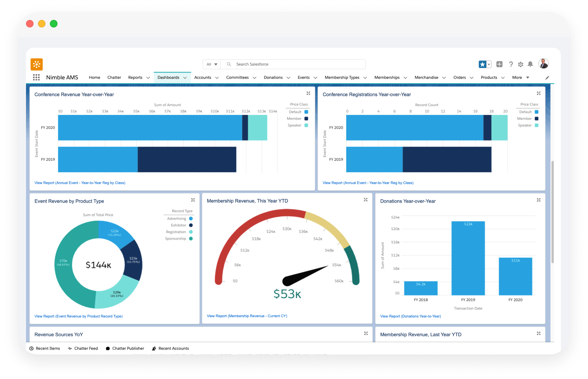
Task: Expand the Donations Year-over-Year chart
Action: [538, 200]
